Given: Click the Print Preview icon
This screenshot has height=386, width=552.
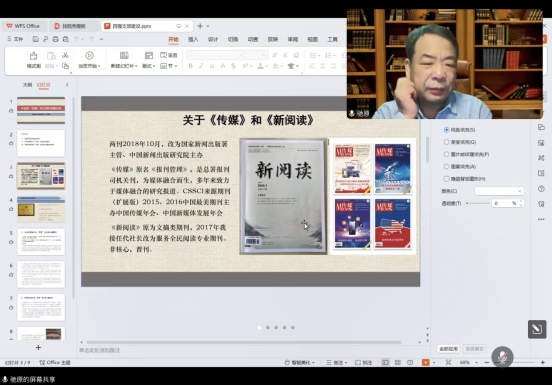Looking at the screenshot, I should coord(65,39).
